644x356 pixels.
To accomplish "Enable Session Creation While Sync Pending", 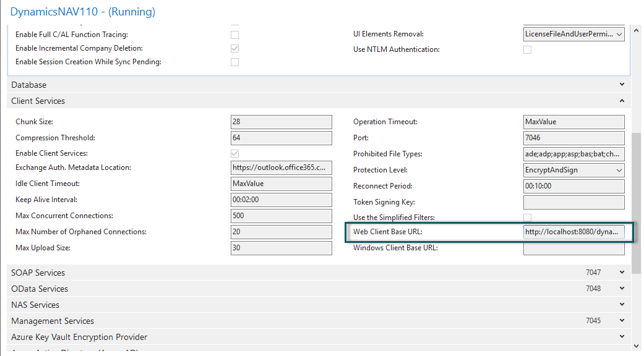I will tap(234, 62).
